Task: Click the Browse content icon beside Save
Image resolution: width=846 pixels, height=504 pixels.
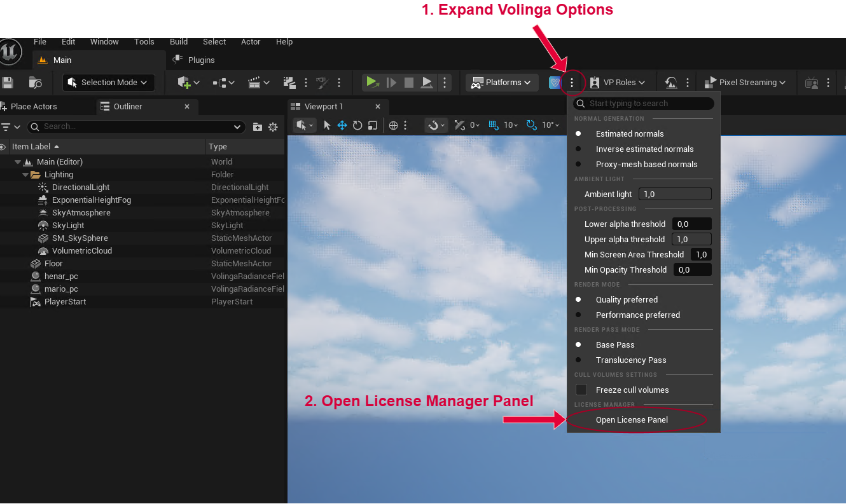Action: click(36, 83)
